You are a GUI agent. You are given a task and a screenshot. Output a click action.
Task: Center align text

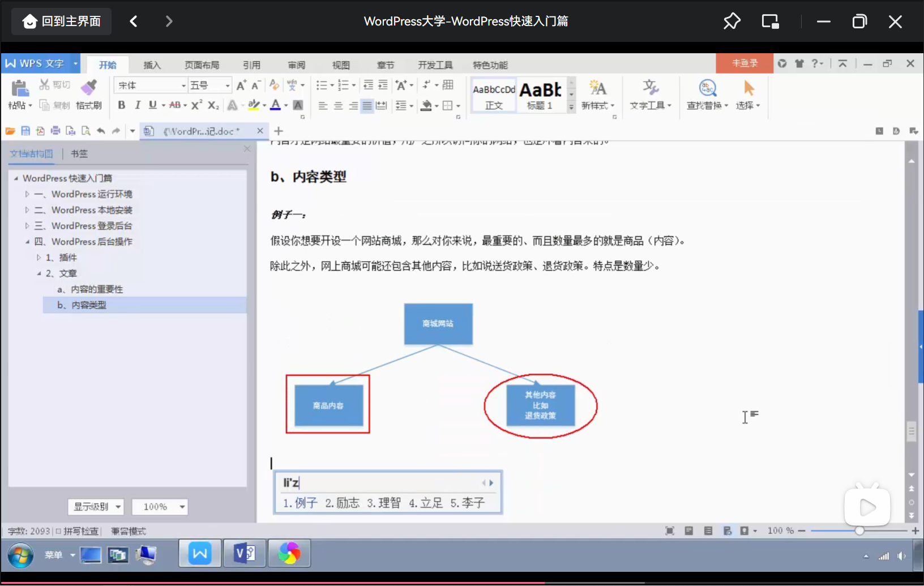338,105
